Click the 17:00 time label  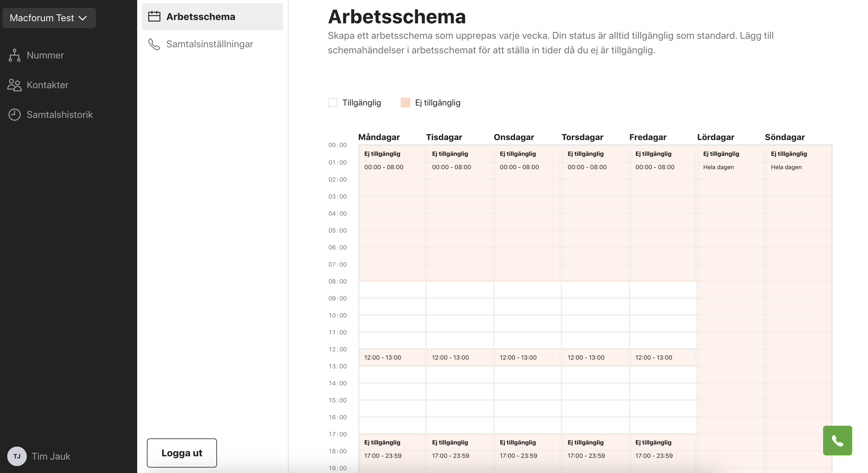point(337,434)
